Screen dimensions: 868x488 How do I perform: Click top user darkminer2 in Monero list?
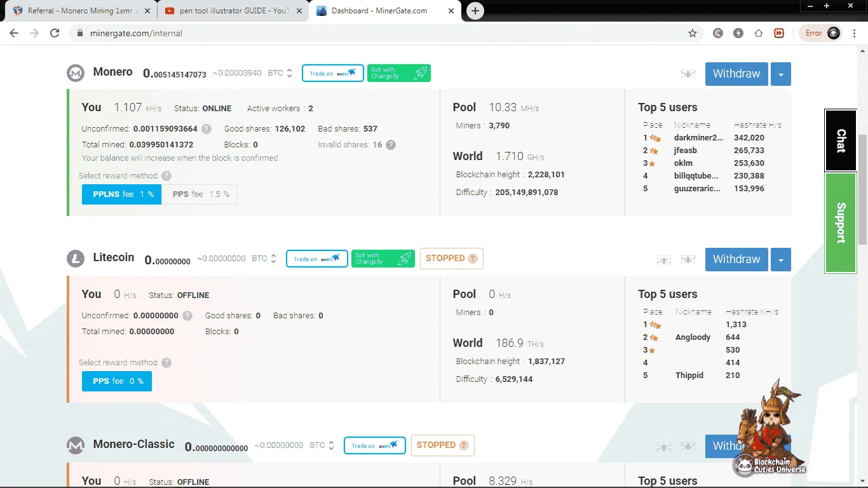(x=698, y=138)
